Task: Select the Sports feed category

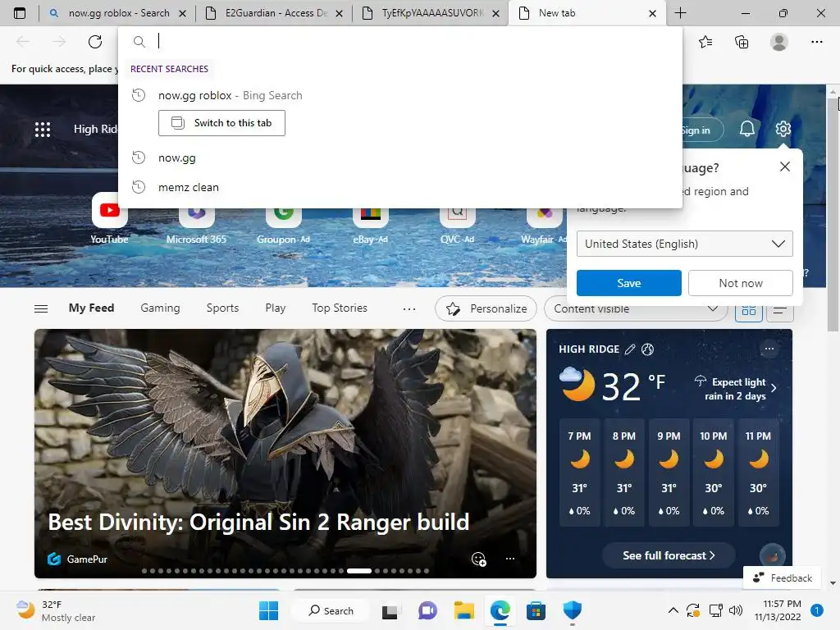Action: 223,308
